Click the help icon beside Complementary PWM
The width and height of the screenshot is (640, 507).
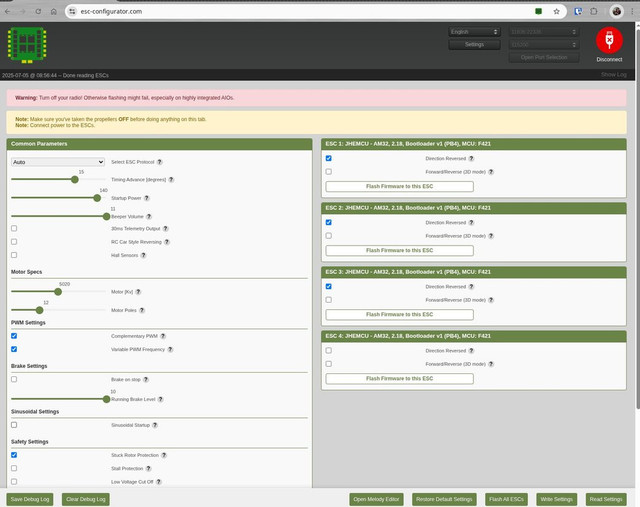tap(163, 336)
